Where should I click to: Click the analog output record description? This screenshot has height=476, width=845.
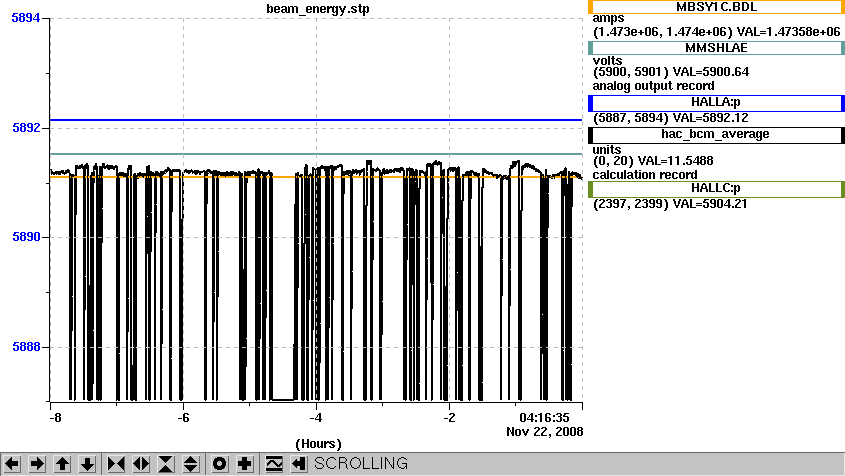tap(654, 86)
